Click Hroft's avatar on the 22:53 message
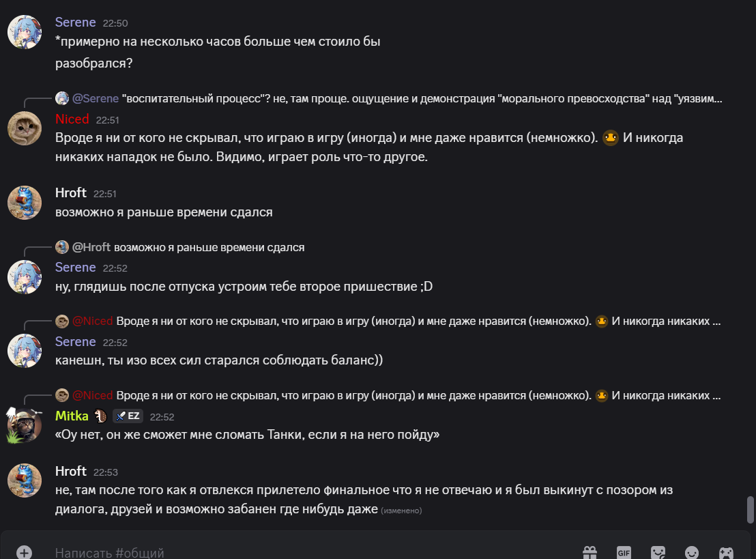Viewport: 756px width, 559px height. (25, 481)
